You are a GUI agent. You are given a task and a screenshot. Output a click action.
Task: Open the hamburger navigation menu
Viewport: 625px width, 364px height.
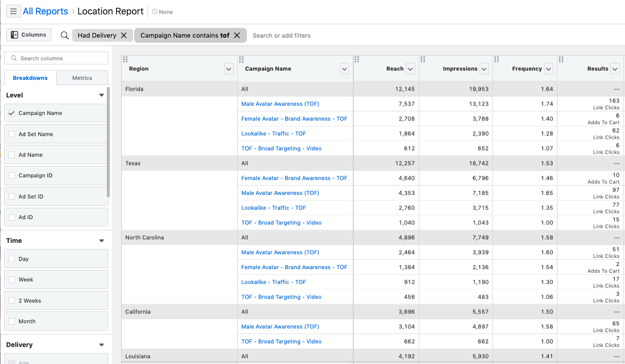(13, 11)
